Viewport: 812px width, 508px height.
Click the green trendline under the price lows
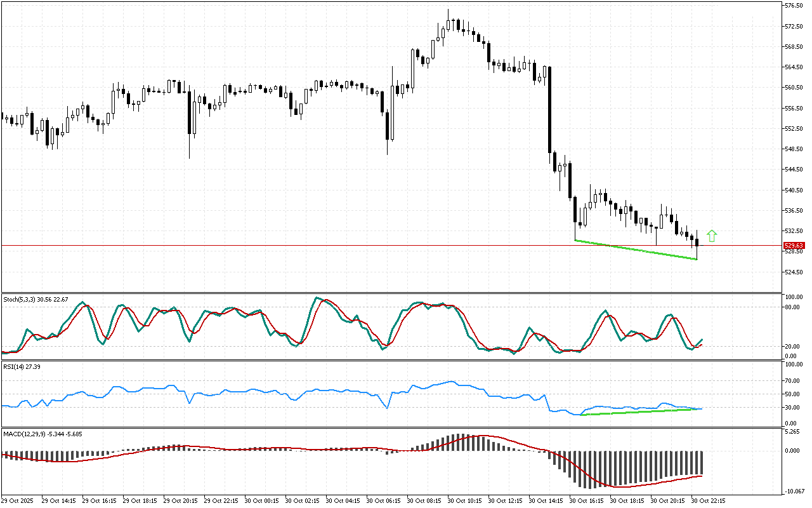tap(636, 250)
